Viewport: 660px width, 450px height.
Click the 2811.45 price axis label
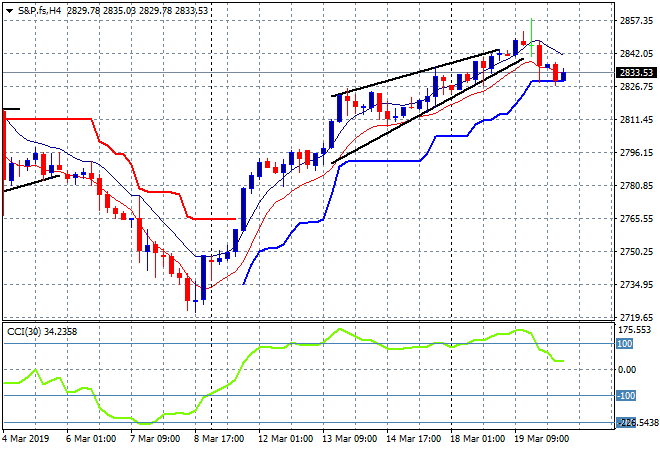[x=636, y=120]
